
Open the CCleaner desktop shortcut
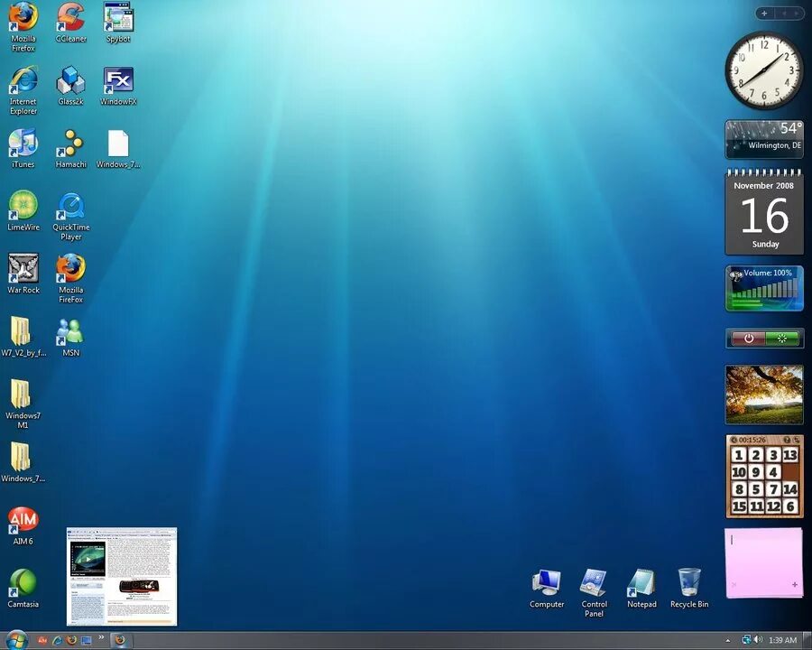tap(71, 23)
